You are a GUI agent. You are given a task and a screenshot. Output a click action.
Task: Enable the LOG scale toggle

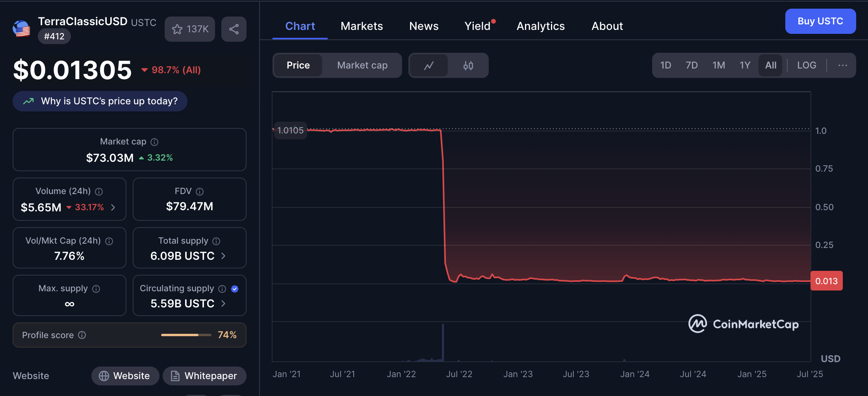coord(806,65)
